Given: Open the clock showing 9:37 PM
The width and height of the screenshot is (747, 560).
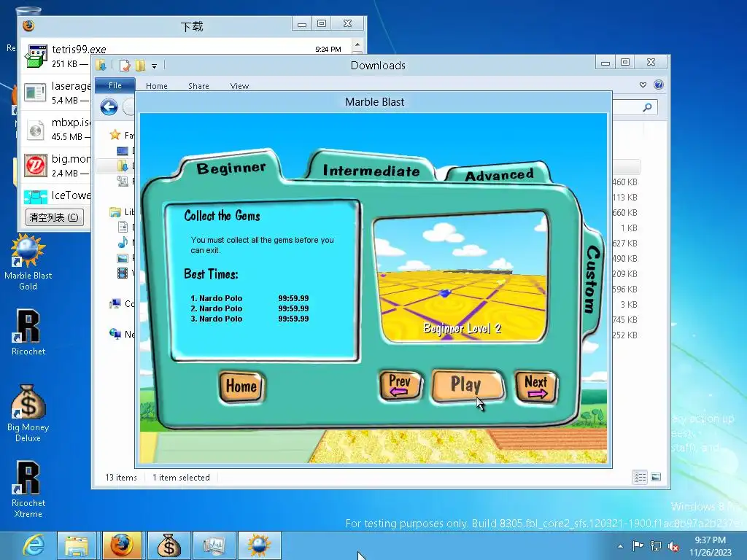Looking at the screenshot, I should tap(710, 546).
